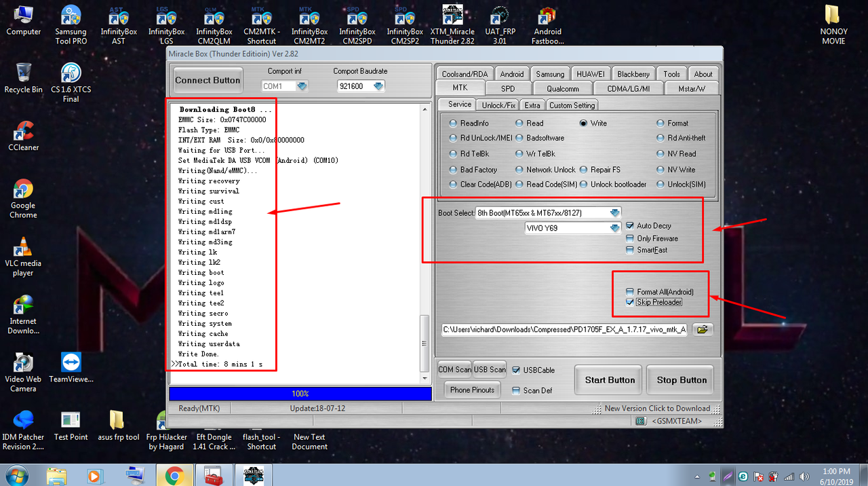This screenshot has height=486, width=868.
Task: Expand the COM1 comport dropdown
Action: point(302,86)
